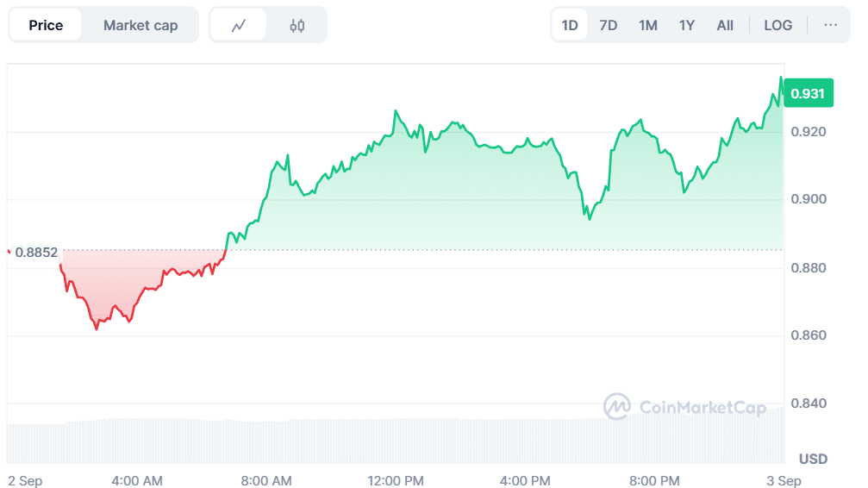Select the Market cap tab
This screenshot has width=868, height=488.
[x=141, y=25]
